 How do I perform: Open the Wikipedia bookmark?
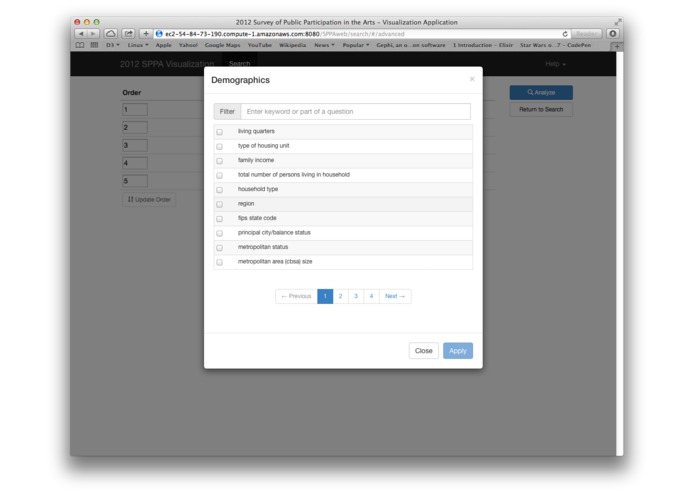[293, 45]
